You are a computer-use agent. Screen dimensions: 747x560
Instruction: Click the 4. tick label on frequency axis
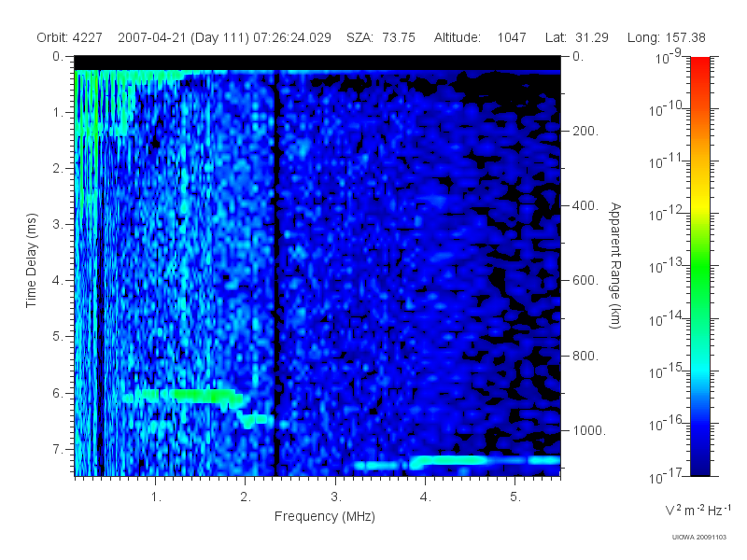426,497
